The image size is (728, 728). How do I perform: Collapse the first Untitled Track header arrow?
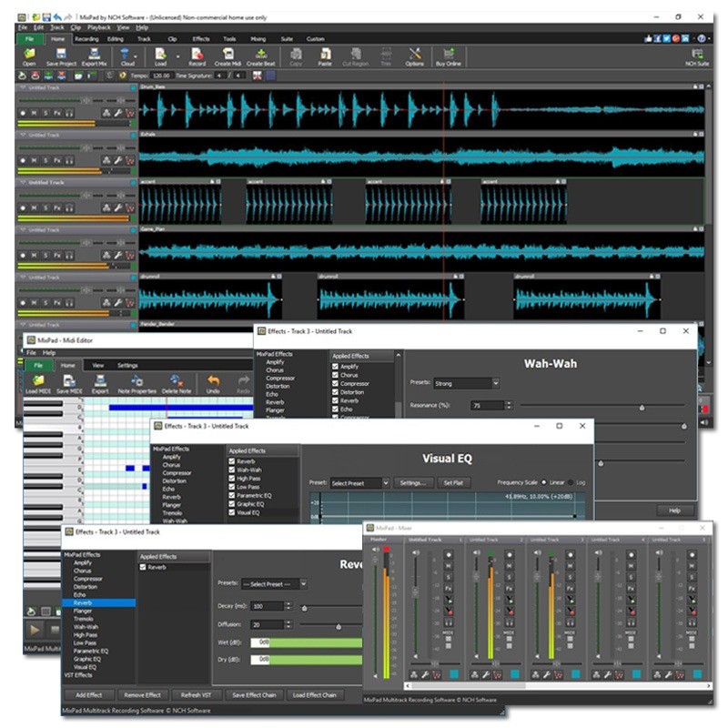[x=22, y=87]
